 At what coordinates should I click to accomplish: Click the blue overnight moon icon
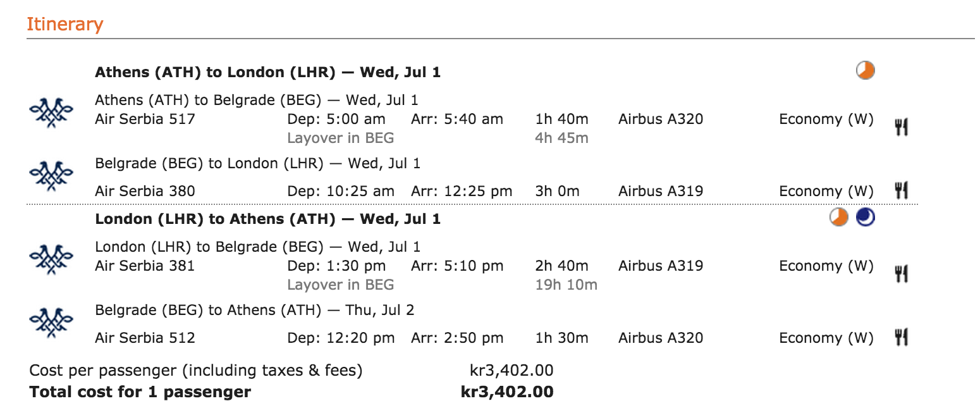point(866,218)
